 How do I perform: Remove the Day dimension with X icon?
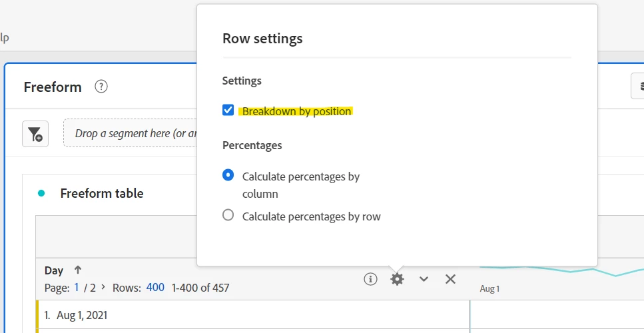pos(450,279)
